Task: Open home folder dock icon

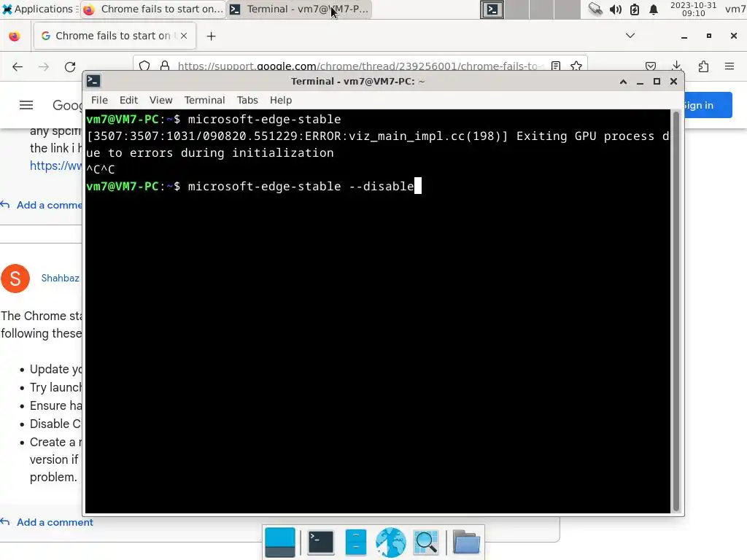Action: (x=466, y=542)
